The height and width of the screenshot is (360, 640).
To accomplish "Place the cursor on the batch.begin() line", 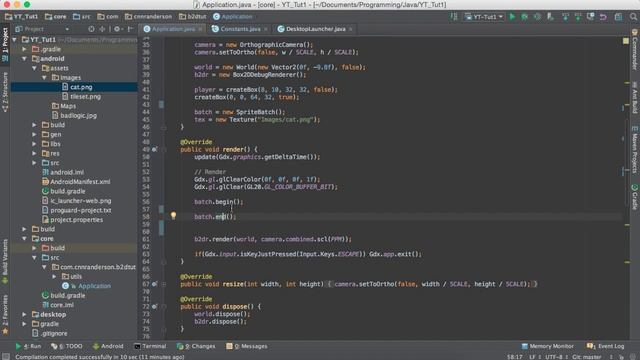I will pyautogui.click(x=218, y=202).
